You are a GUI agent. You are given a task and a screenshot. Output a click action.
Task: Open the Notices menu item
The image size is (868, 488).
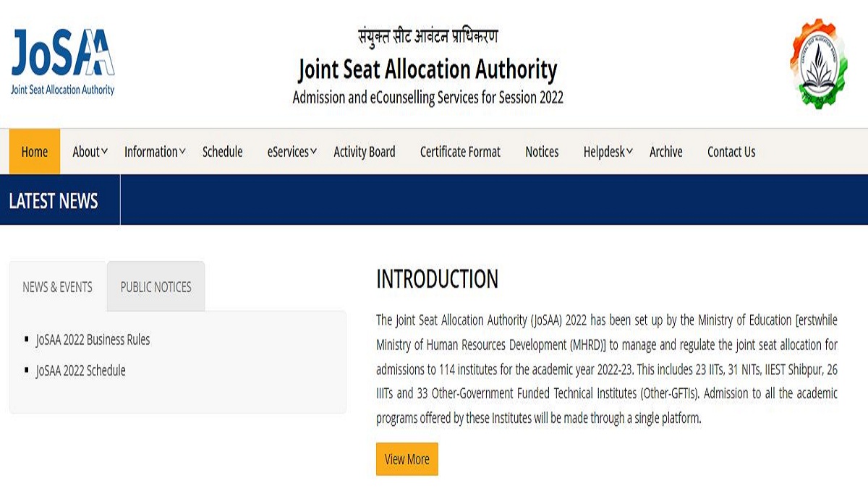tap(542, 152)
